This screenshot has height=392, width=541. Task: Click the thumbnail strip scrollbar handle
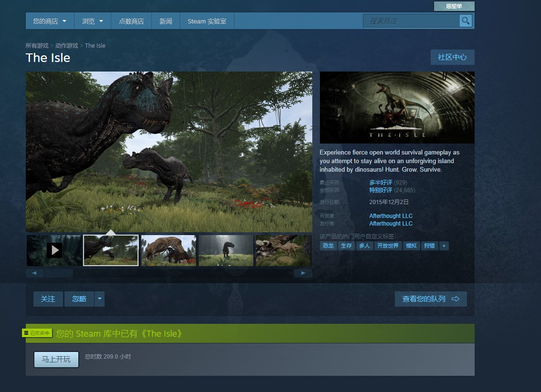59,273
